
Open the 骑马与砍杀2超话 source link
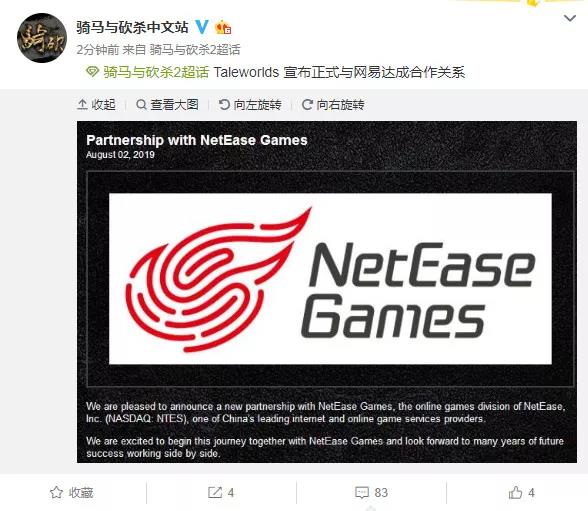[195, 49]
